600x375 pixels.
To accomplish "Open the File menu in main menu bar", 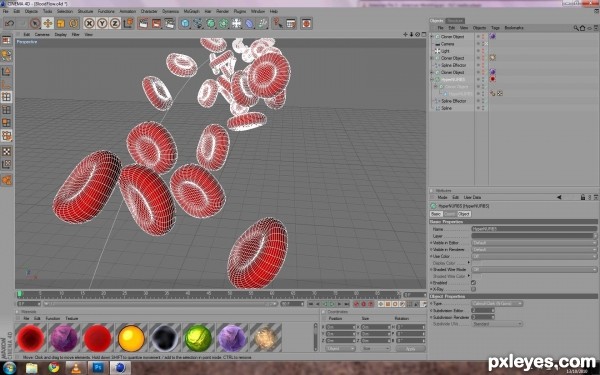I will (x=6, y=11).
